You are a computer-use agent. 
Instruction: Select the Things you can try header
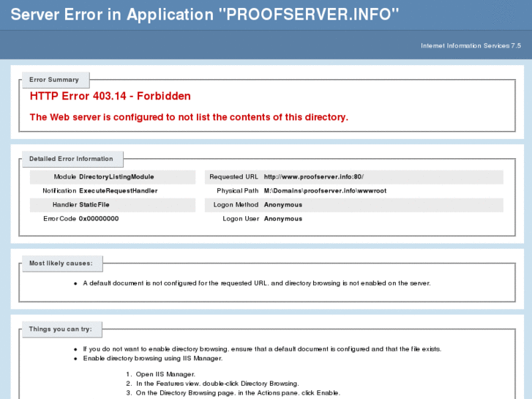click(61, 329)
